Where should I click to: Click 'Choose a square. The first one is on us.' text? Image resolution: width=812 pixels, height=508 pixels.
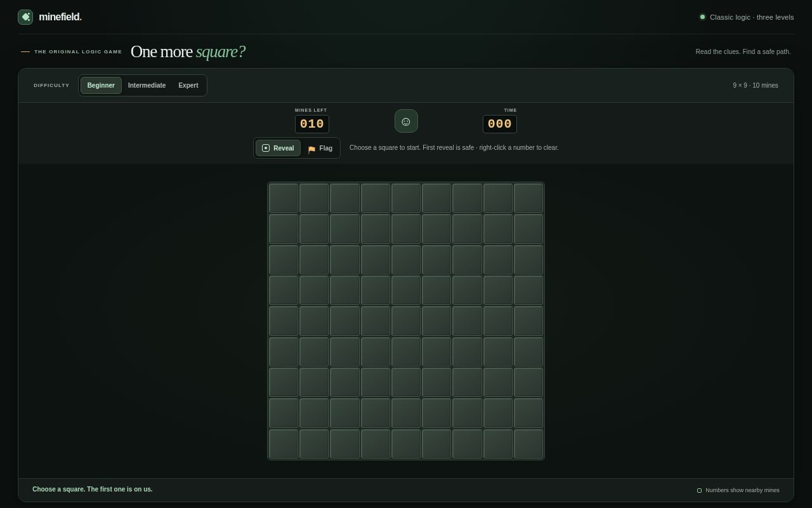coord(93,490)
